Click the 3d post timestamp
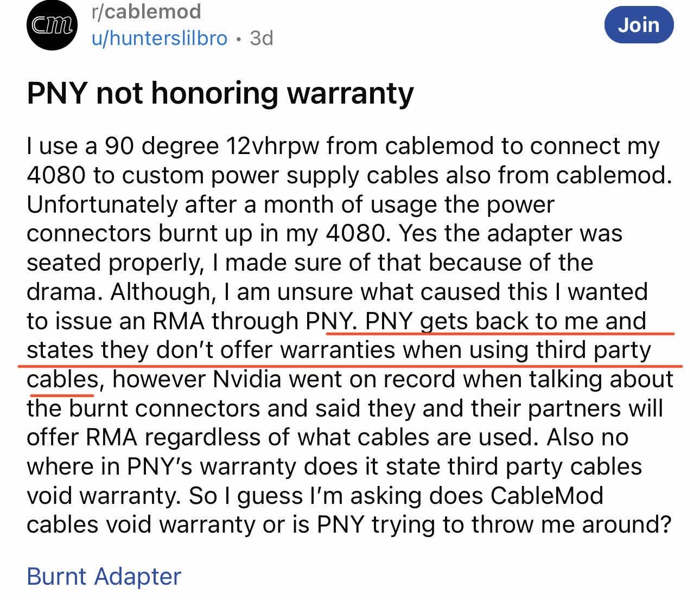Image resolution: width=700 pixels, height=595 pixels. pos(261,39)
